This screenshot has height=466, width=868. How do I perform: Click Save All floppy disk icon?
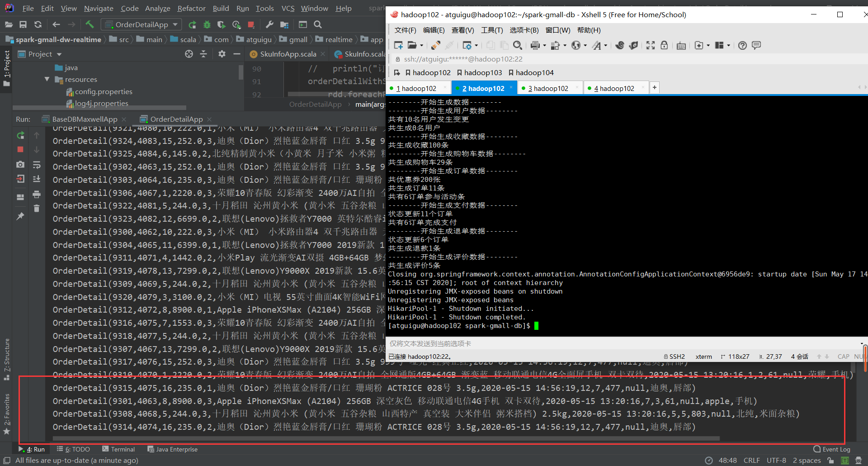click(23, 24)
